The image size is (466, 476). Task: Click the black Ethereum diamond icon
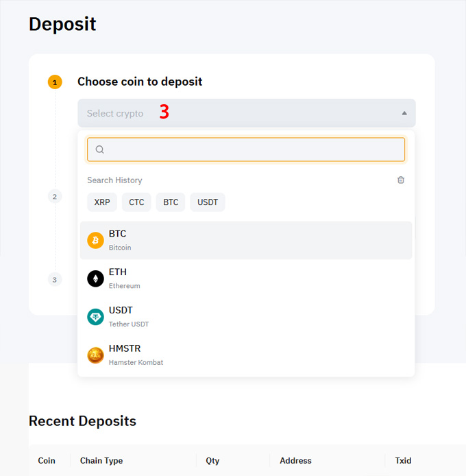coord(95,278)
